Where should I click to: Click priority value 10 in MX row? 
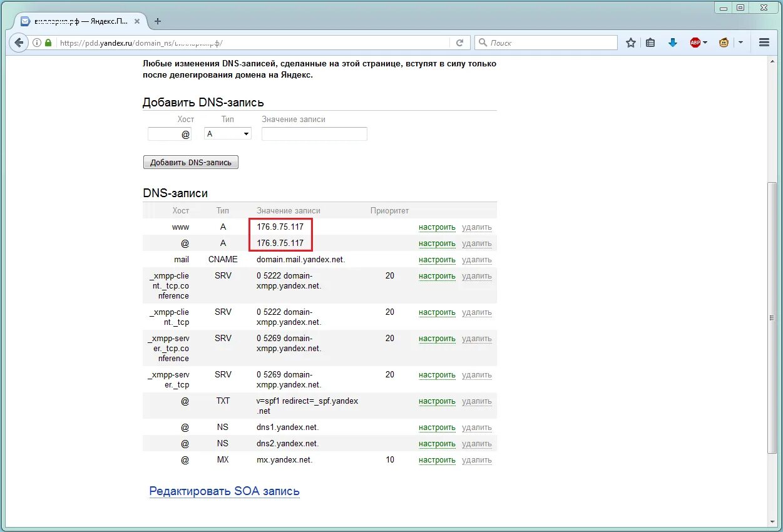point(390,459)
